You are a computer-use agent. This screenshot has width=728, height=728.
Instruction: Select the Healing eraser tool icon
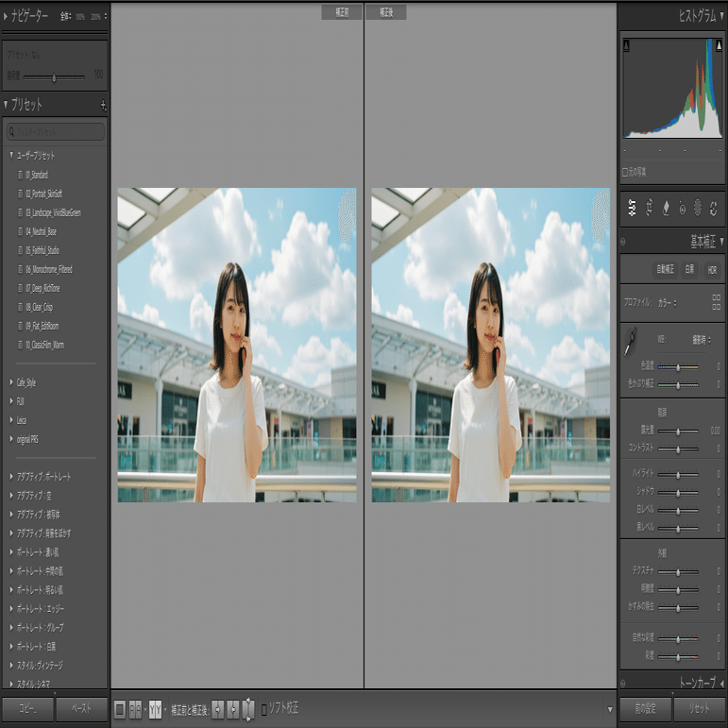(666, 208)
